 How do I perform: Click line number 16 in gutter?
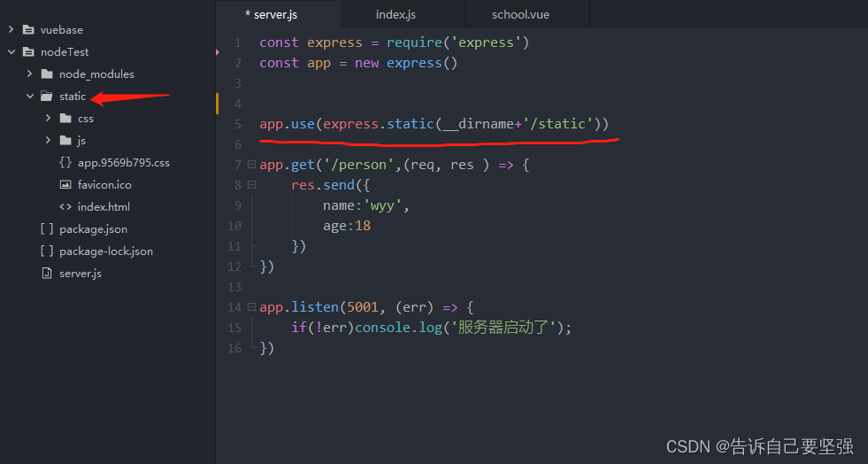pyautogui.click(x=234, y=348)
